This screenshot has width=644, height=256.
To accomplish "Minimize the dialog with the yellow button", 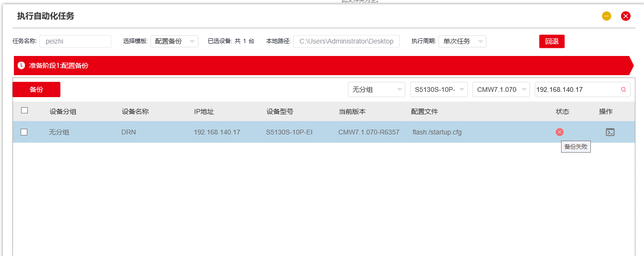I will [607, 16].
